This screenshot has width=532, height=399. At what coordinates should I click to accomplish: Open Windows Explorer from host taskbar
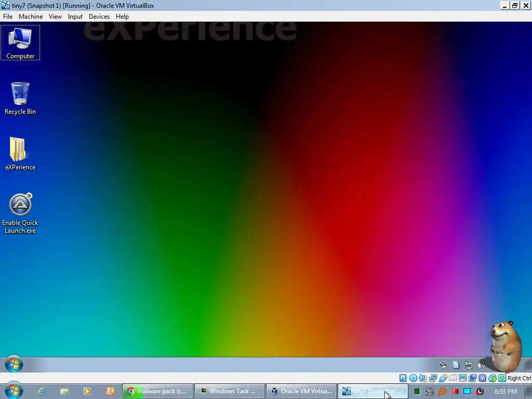[64, 391]
